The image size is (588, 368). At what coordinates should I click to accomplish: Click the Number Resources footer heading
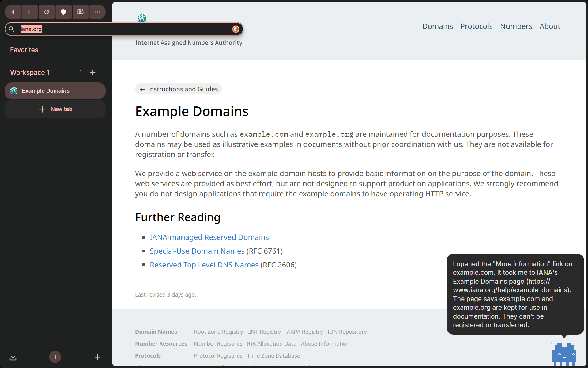click(x=161, y=344)
